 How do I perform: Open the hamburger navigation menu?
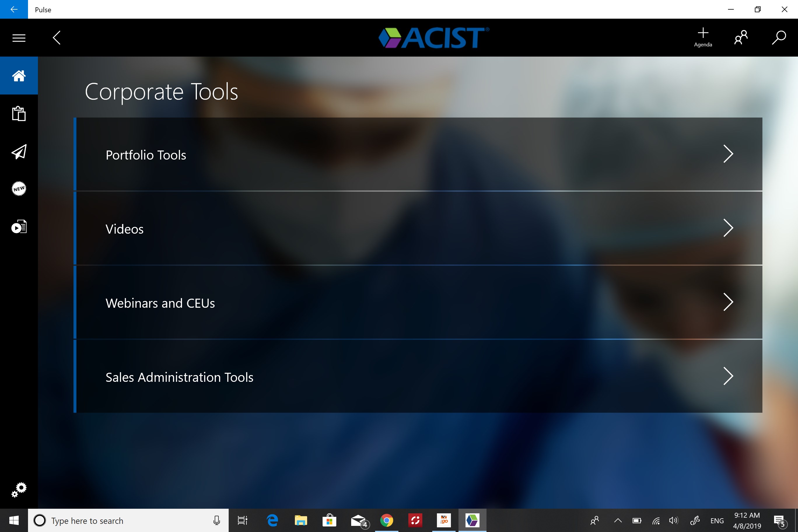[19, 38]
